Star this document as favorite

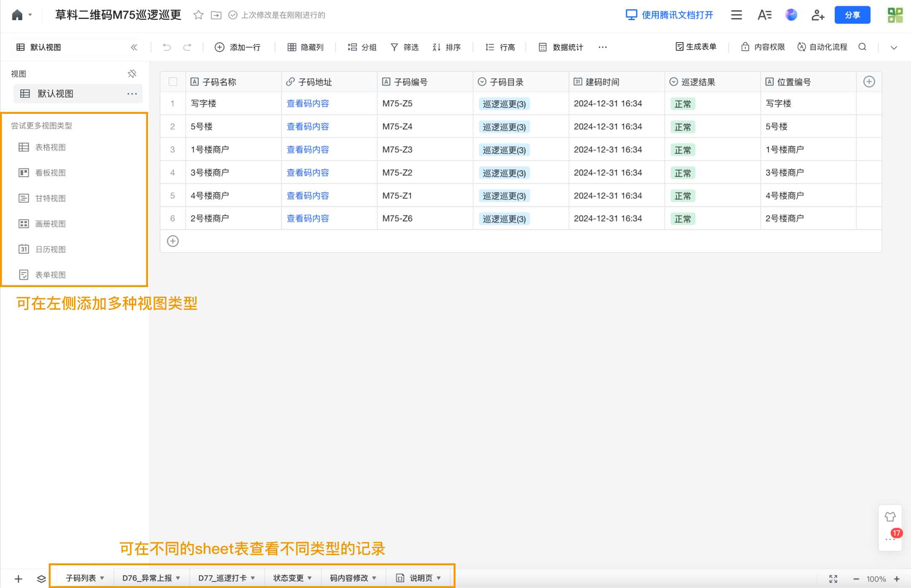tap(198, 15)
